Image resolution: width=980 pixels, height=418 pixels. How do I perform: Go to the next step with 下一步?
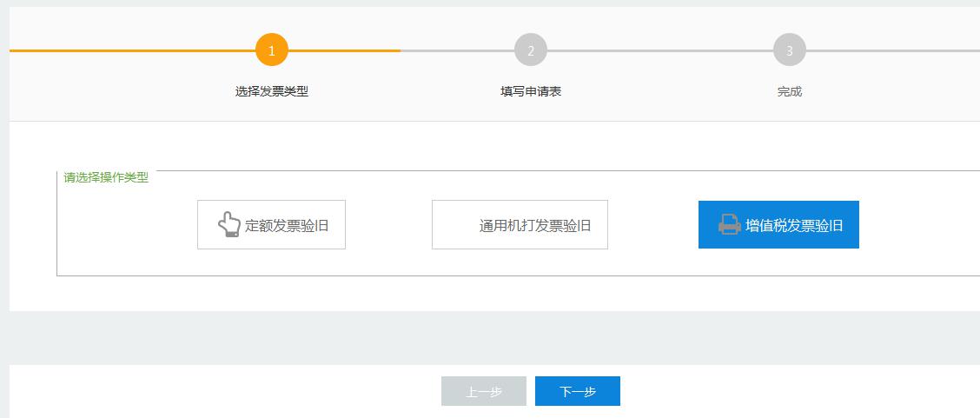[578, 391]
